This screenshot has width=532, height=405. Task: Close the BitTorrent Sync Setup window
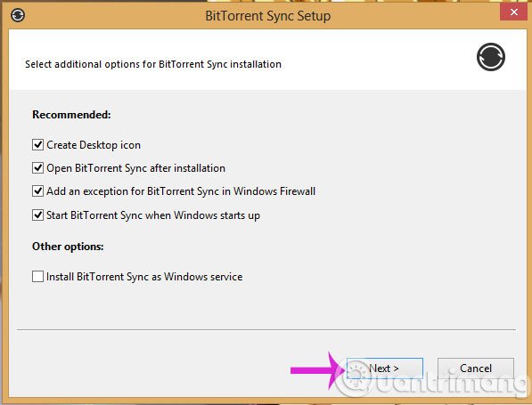pyautogui.click(x=514, y=12)
